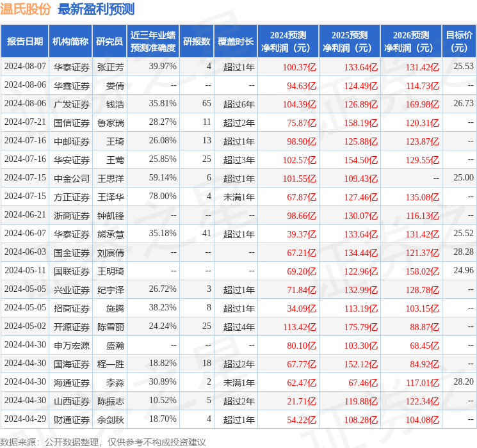This screenshot has width=477, height=448.
Task: Select institution 国联证券
Action: coord(72,271)
